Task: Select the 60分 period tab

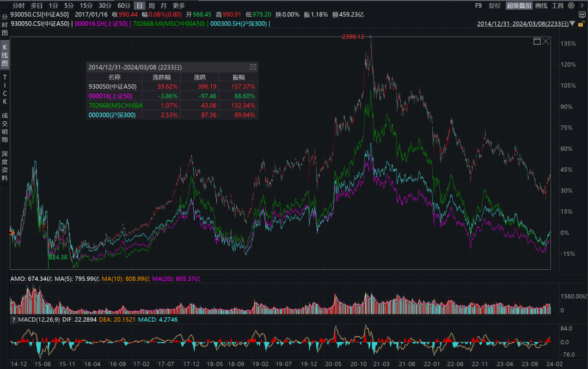Action: point(124,5)
